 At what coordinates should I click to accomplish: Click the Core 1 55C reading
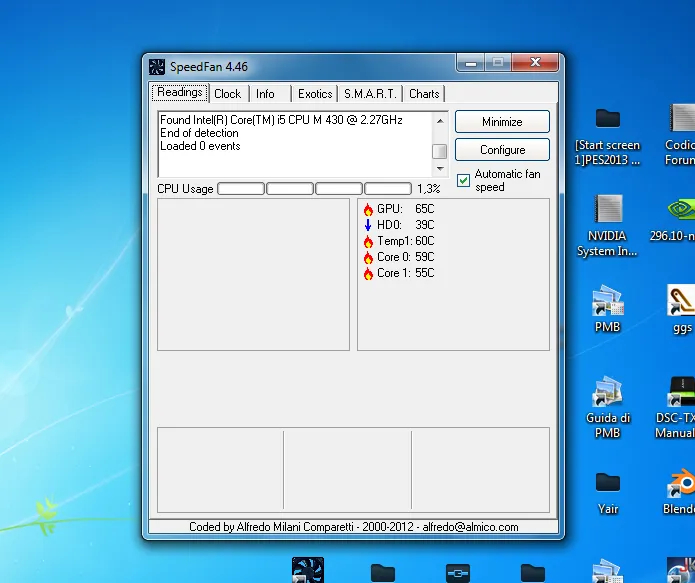tap(406, 273)
